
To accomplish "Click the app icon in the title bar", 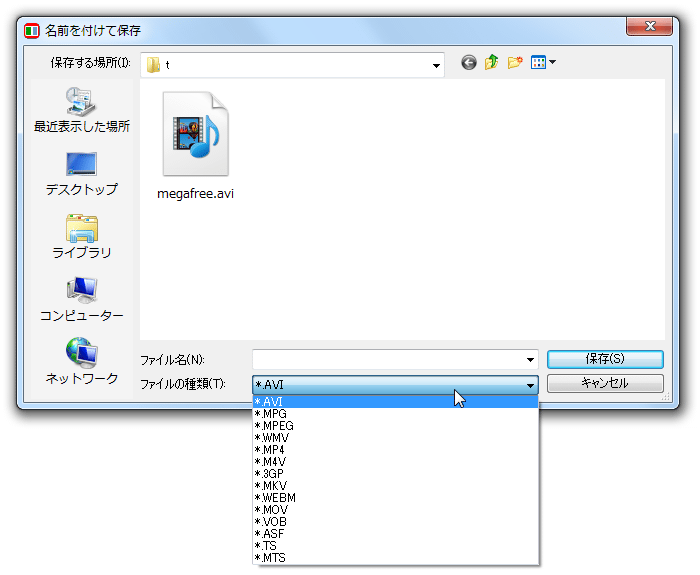I will tap(32, 31).
